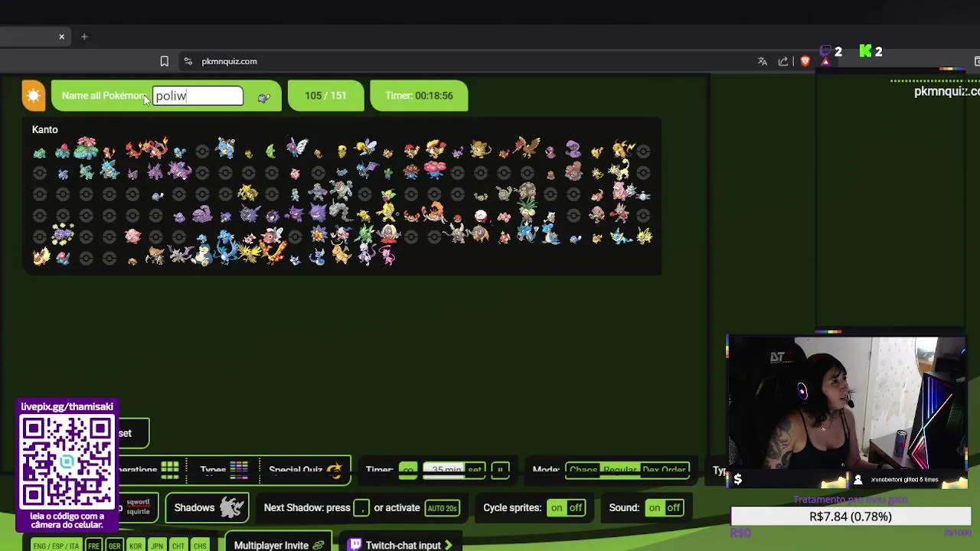Select the Dragonite sprite
This screenshot has height=551, width=980.
click(341, 256)
